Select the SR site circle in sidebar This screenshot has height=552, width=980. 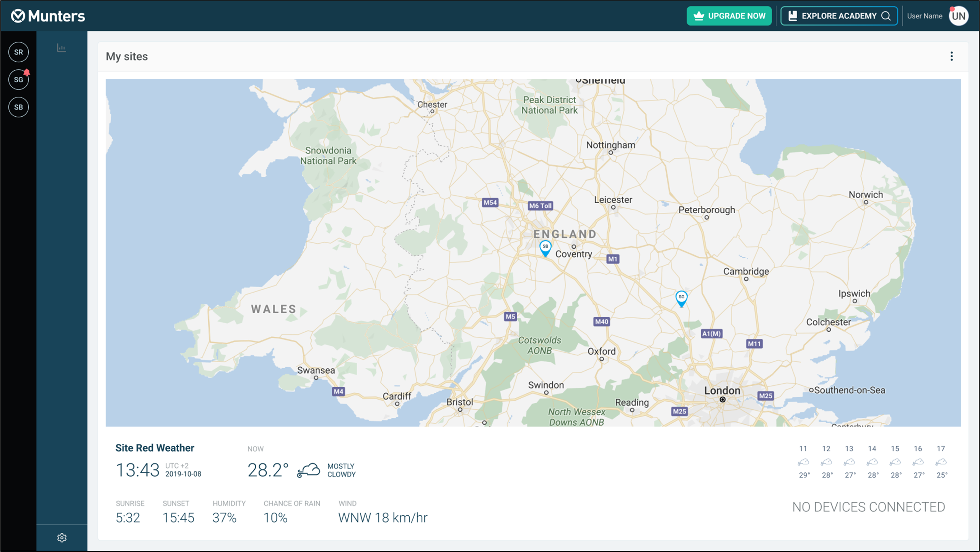18,52
